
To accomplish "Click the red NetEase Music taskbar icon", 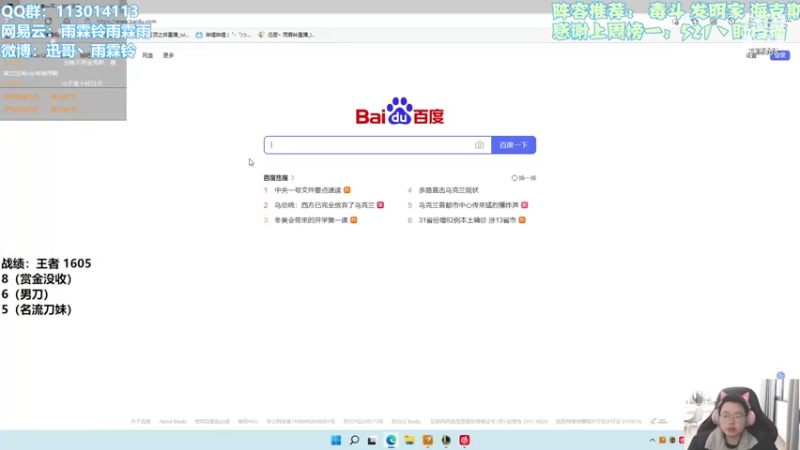I will click(464, 440).
